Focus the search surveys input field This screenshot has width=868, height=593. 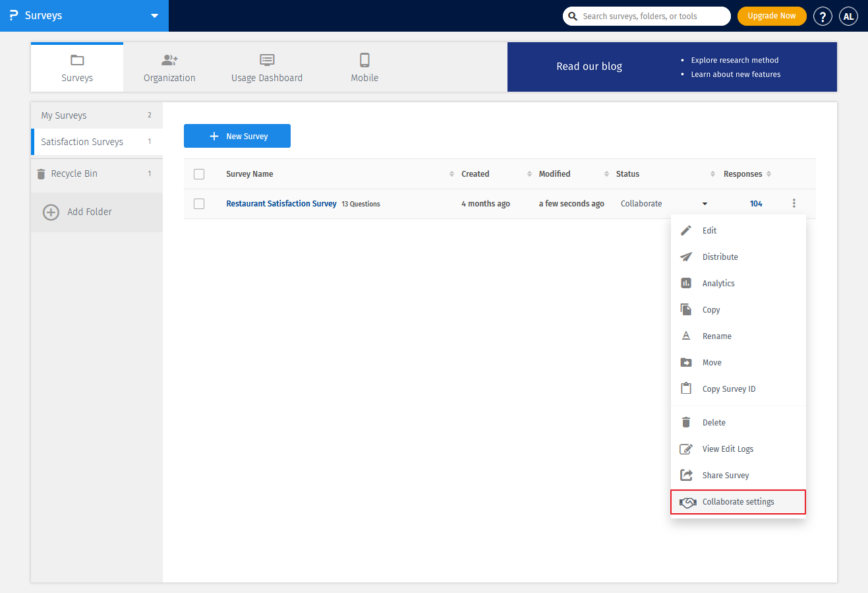[652, 16]
